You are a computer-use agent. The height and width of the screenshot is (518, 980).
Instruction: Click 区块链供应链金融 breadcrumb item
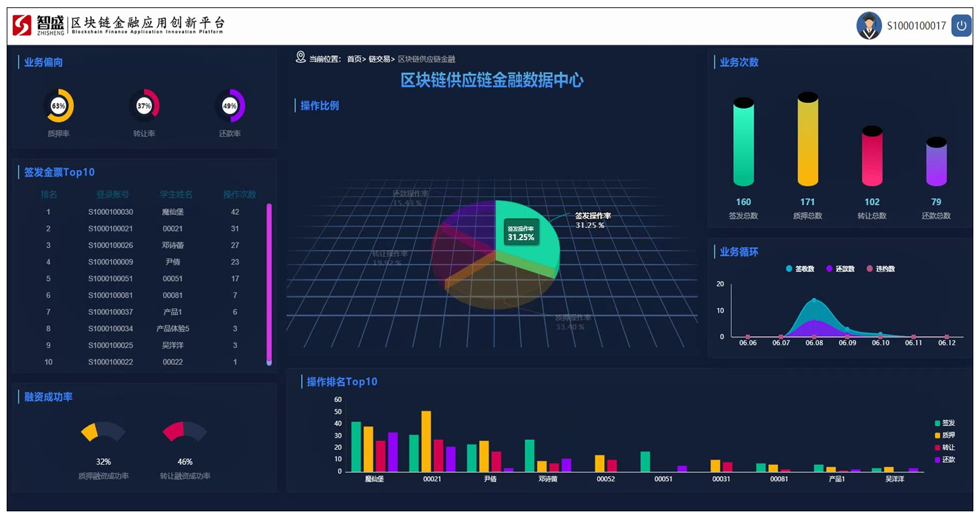426,59
